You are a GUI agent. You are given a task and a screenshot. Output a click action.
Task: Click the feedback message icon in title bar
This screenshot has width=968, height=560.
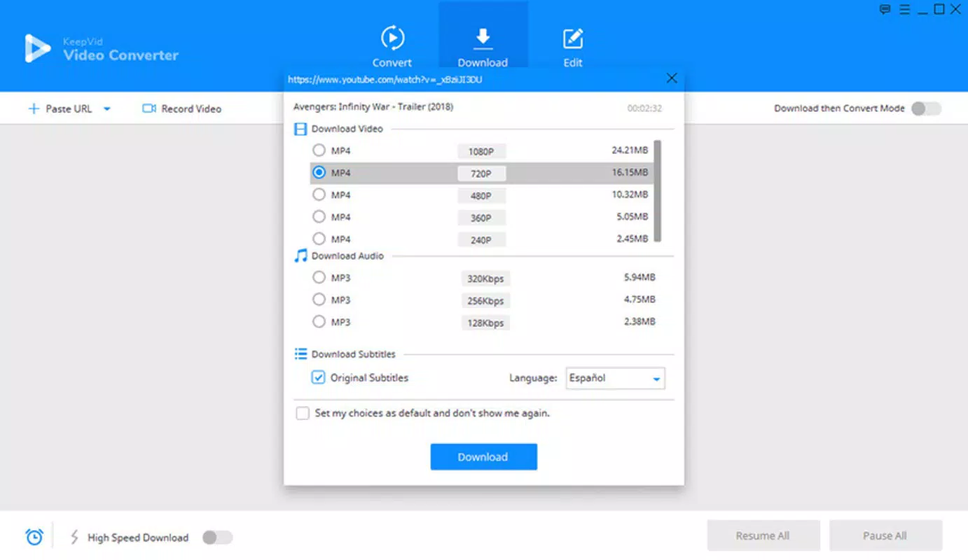(x=885, y=9)
